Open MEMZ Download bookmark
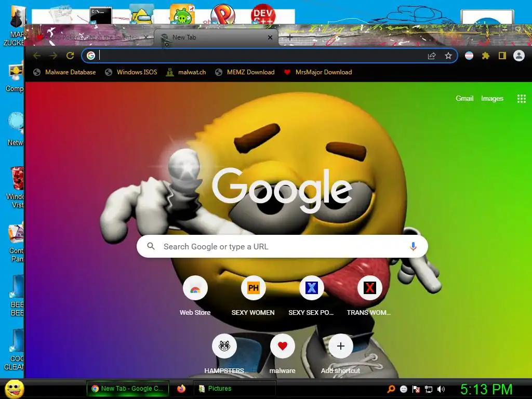532x399 pixels. click(x=245, y=72)
